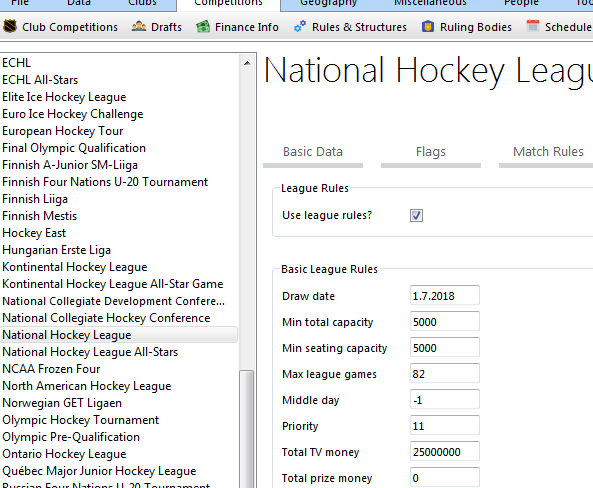Click the Max league games field

click(445, 373)
